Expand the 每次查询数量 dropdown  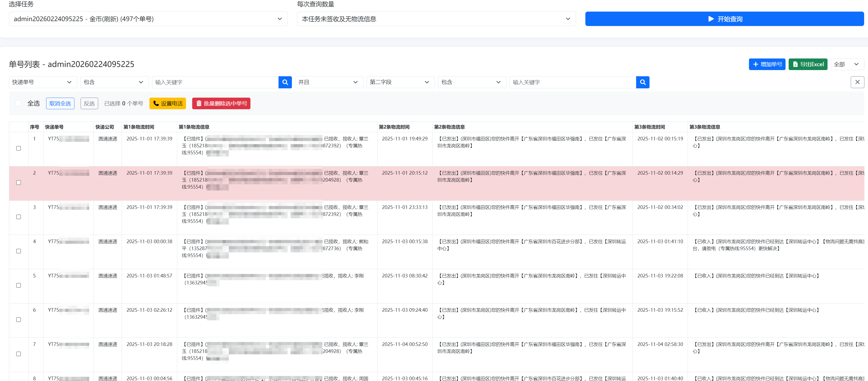(x=436, y=19)
